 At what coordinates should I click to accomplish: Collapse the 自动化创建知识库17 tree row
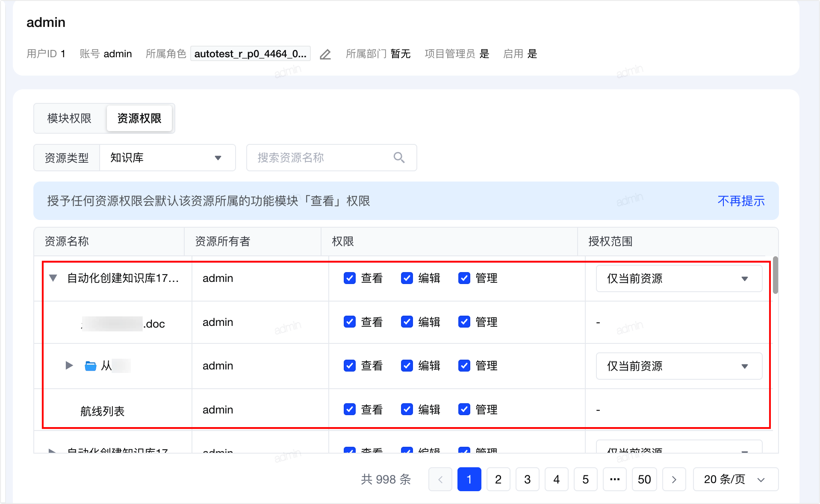(x=53, y=278)
